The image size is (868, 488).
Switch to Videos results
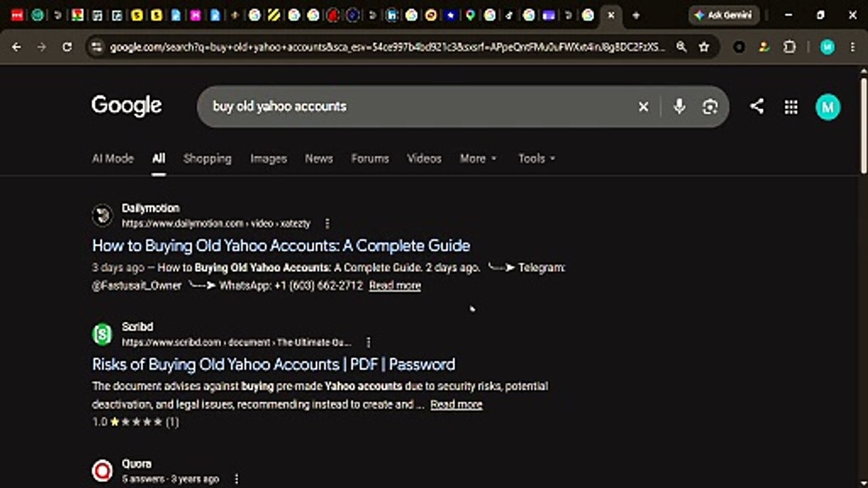pos(425,159)
